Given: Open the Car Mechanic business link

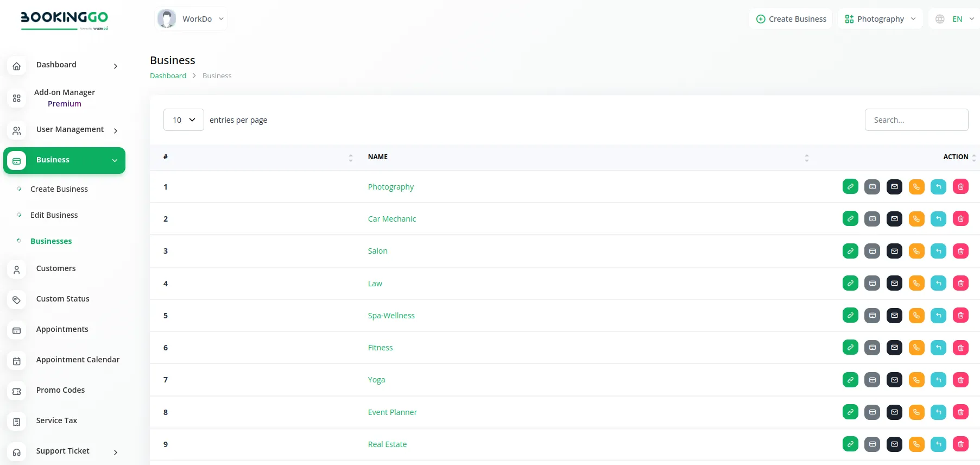Looking at the screenshot, I should tap(392, 219).
